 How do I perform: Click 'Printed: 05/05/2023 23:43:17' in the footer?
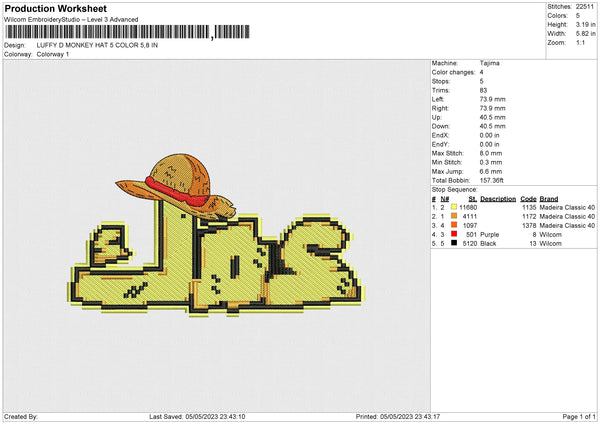398,417
